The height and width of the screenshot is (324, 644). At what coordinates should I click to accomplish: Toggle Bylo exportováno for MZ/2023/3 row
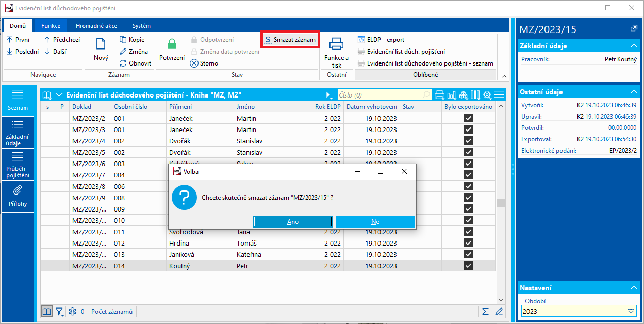pos(468,129)
